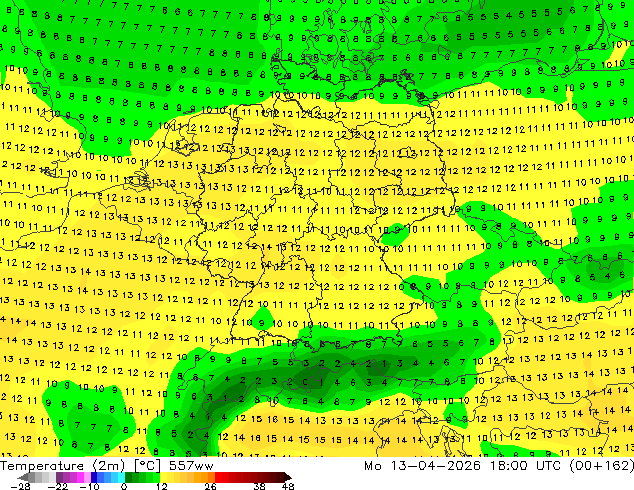Click the '-28' legend scale label

tap(20, 486)
